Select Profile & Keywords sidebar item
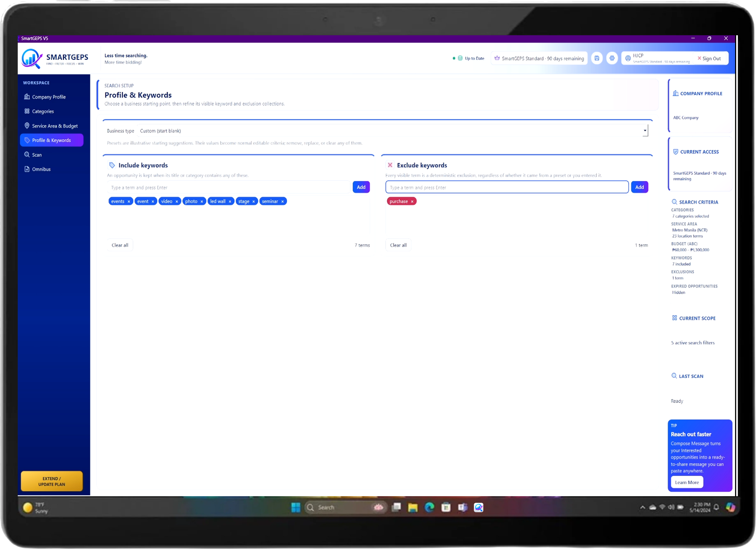The height and width of the screenshot is (549, 756). coord(52,140)
